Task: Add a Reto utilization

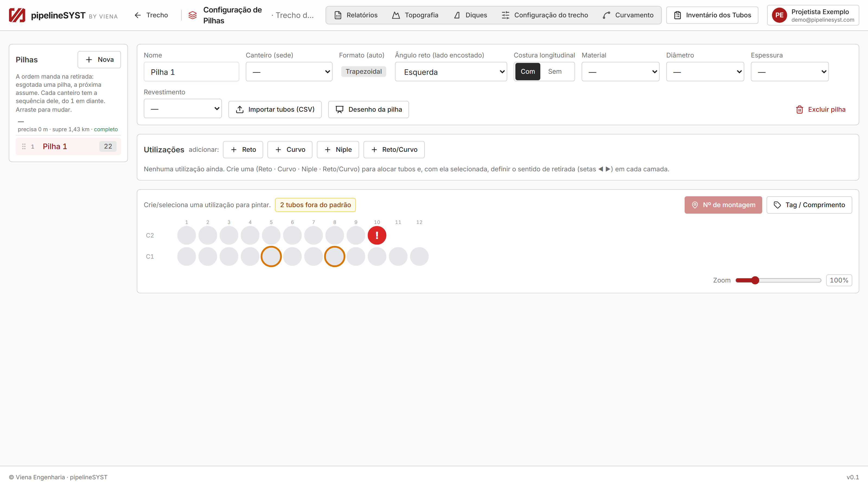Action: click(x=243, y=150)
